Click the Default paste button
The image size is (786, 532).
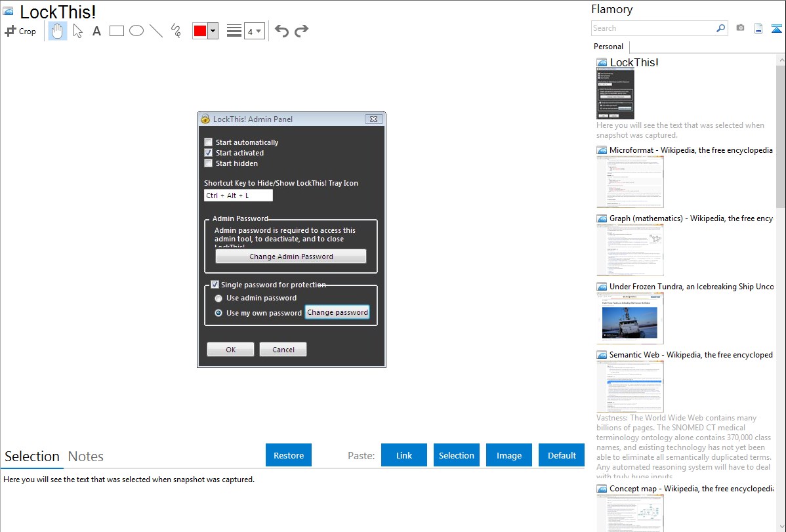coord(562,455)
